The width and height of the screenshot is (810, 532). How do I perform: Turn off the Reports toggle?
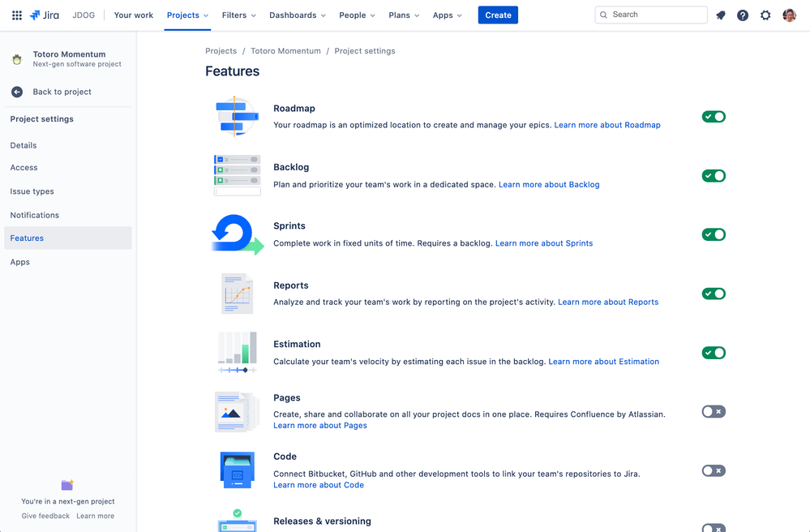coord(714,294)
